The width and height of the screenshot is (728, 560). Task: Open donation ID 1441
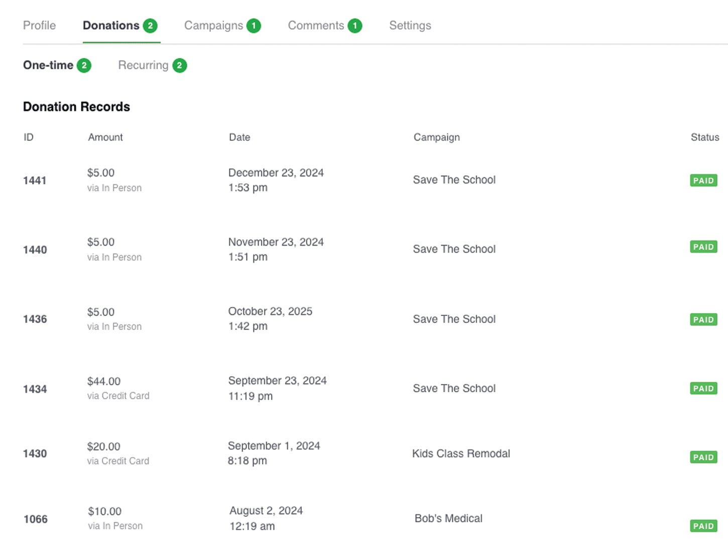pyautogui.click(x=35, y=180)
